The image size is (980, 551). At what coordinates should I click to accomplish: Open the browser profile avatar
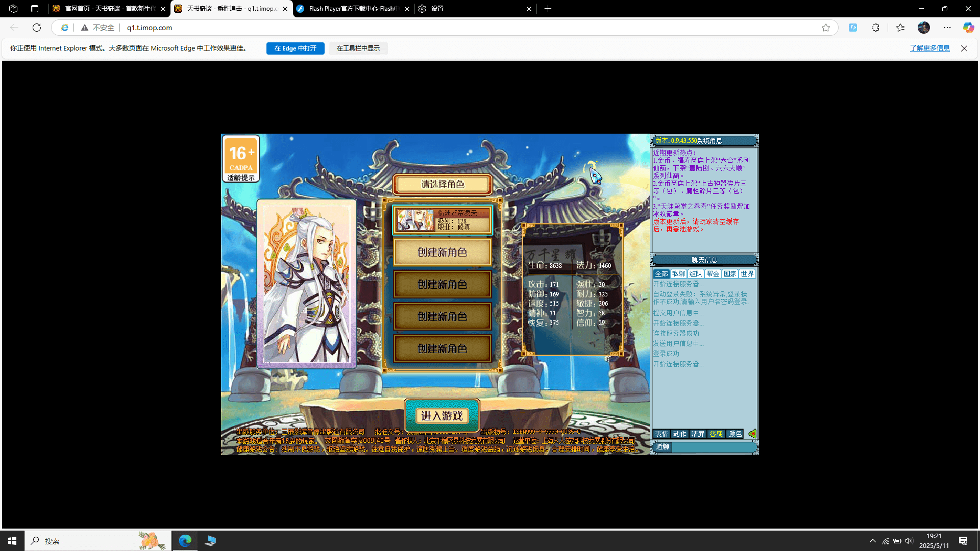(x=923, y=28)
